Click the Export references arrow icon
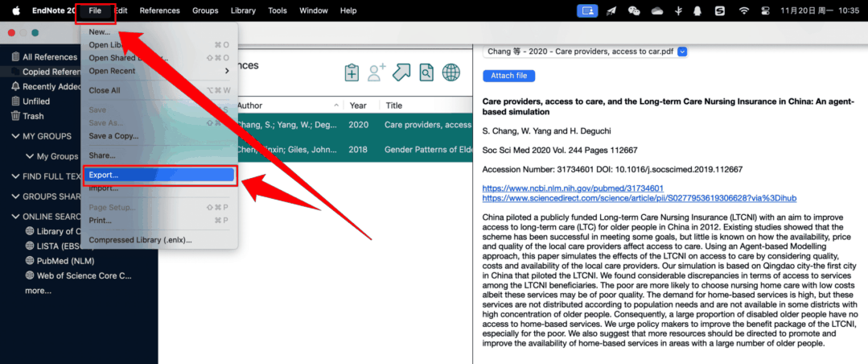Screen dimensions: 868x364 click(x=401, y=72)
